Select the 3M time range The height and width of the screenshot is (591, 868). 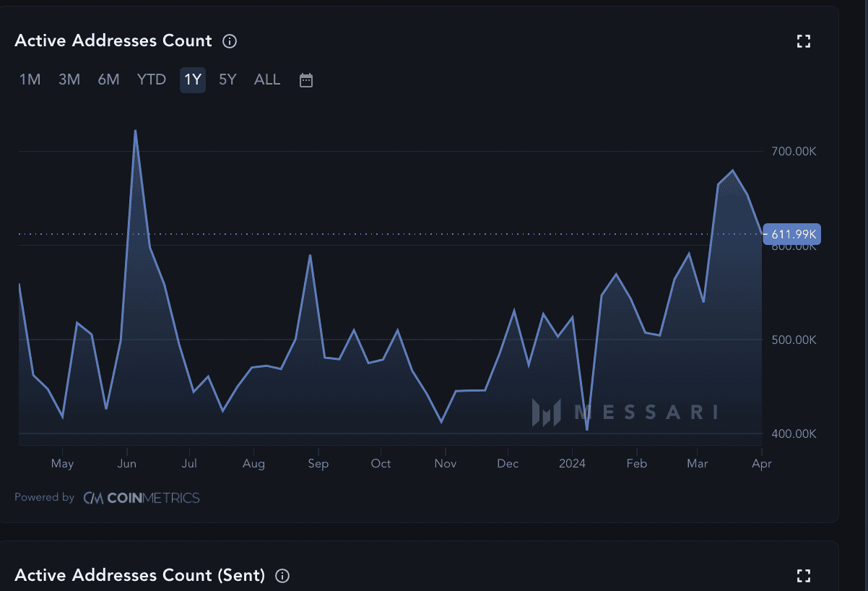[69, 79]
